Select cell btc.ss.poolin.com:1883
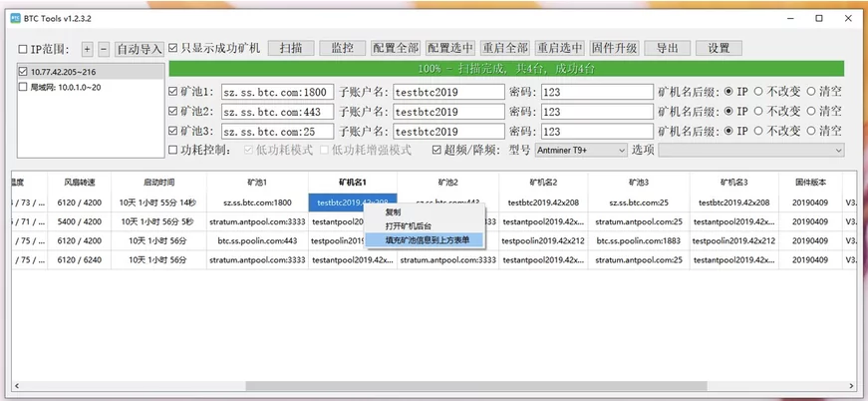Image resolution: width=868 pixels, height=401 pixels. point(638,241)
